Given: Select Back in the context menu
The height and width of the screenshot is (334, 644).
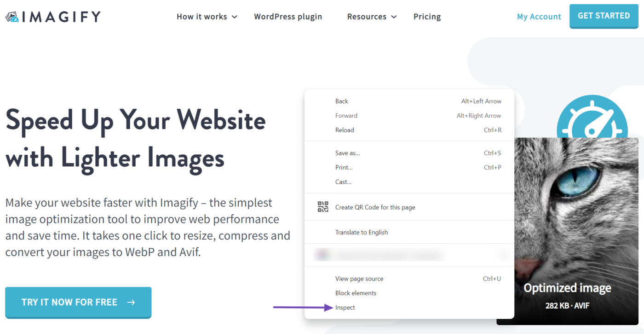Looking at the screenshot, I should pyautogui.click(x=409, y=101).
